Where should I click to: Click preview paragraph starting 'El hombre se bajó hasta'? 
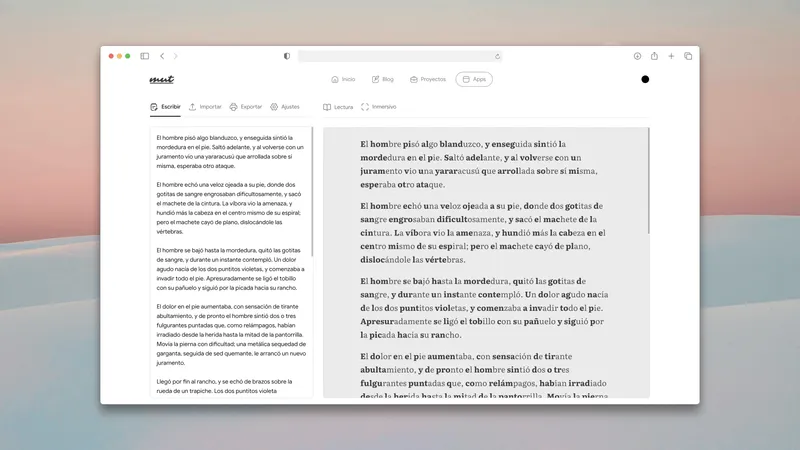pyautogui.click(x=484, y=308)
